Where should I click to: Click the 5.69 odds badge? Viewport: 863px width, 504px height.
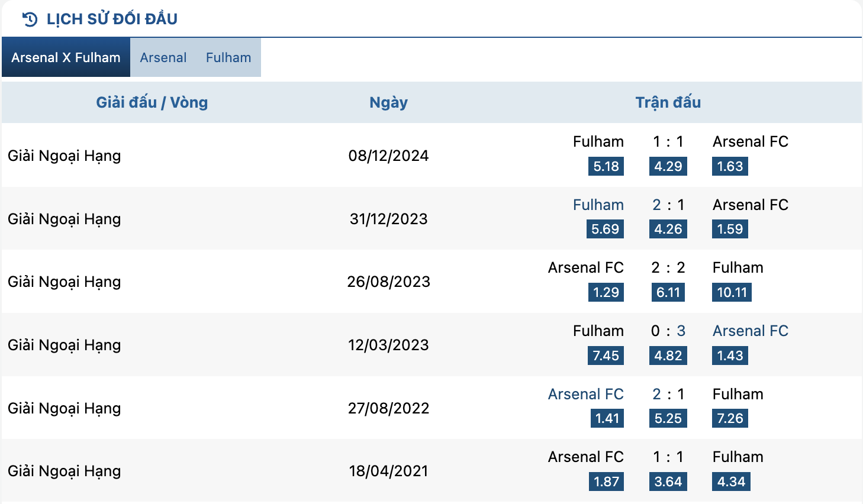click(605, 229)
